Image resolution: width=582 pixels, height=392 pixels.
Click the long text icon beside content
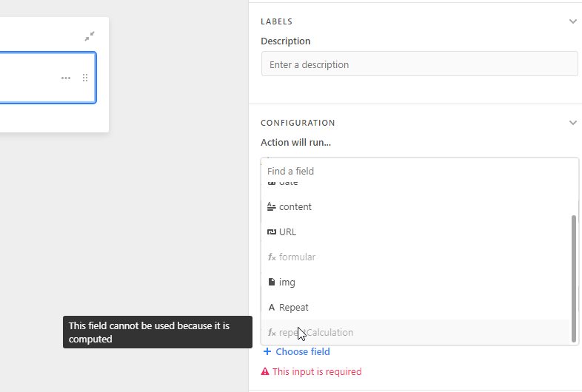(x=272, y=207)
